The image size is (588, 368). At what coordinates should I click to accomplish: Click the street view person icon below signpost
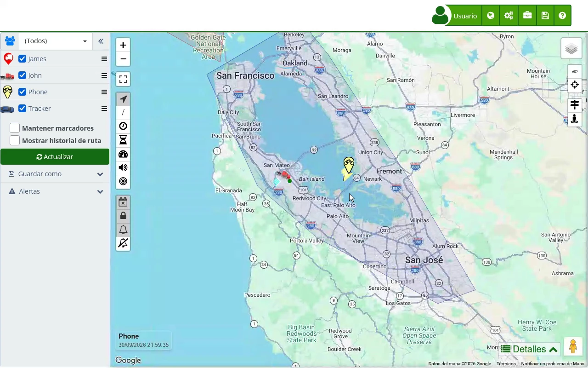(x=575, y=119)
